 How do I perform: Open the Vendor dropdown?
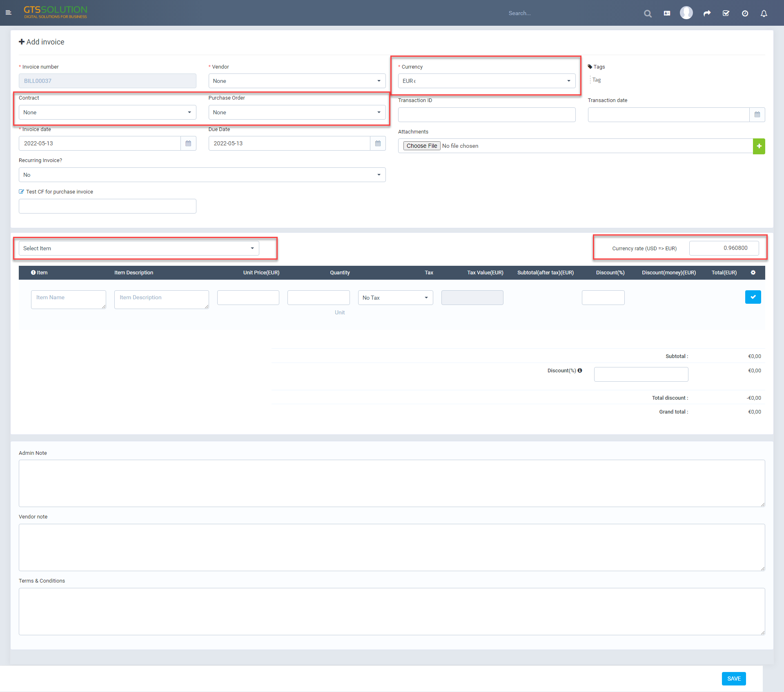pos(297,81)
